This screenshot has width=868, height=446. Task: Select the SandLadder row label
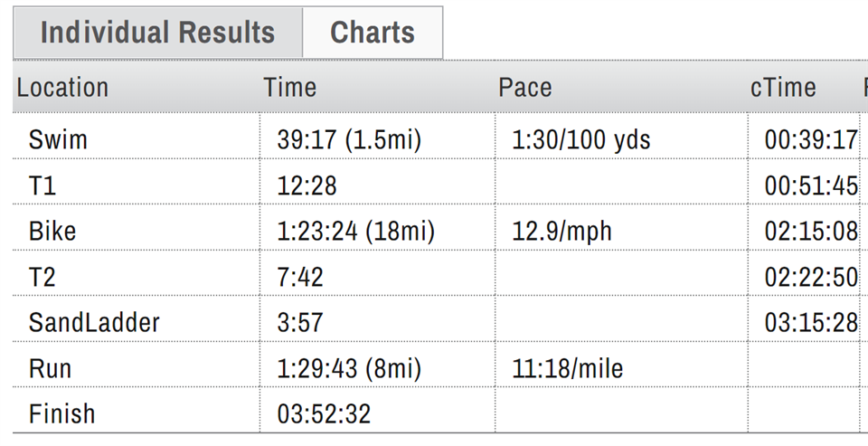tap(94, 322)
